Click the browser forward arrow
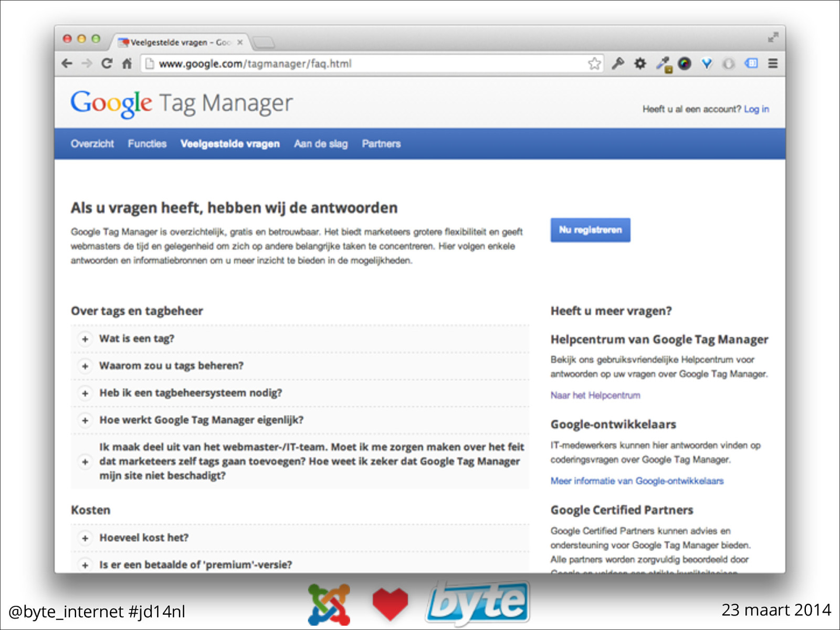Viewport: 840px width, 630px height. [87, 64]
